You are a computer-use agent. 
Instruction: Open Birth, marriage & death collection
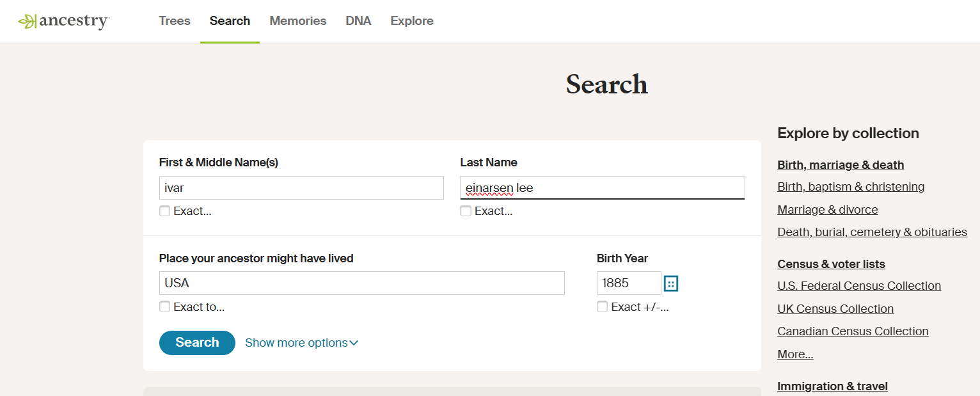[x=840, y=164]
